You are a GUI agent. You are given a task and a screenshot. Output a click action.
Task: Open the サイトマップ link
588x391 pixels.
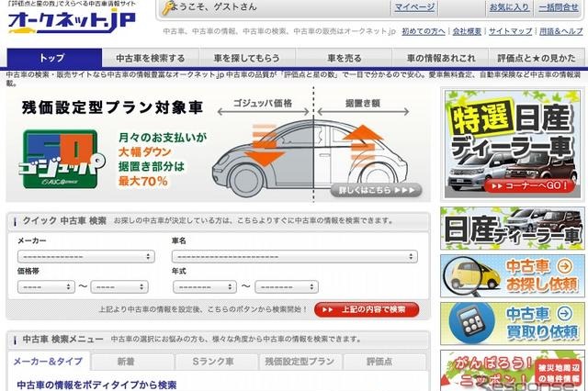(511, 31)
